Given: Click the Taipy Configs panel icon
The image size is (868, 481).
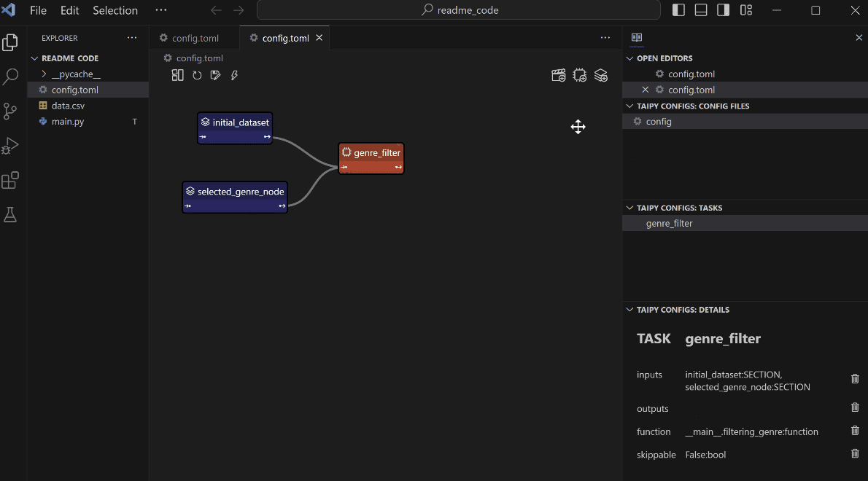Looking at the screenshot, I should [x=637, y=38].
